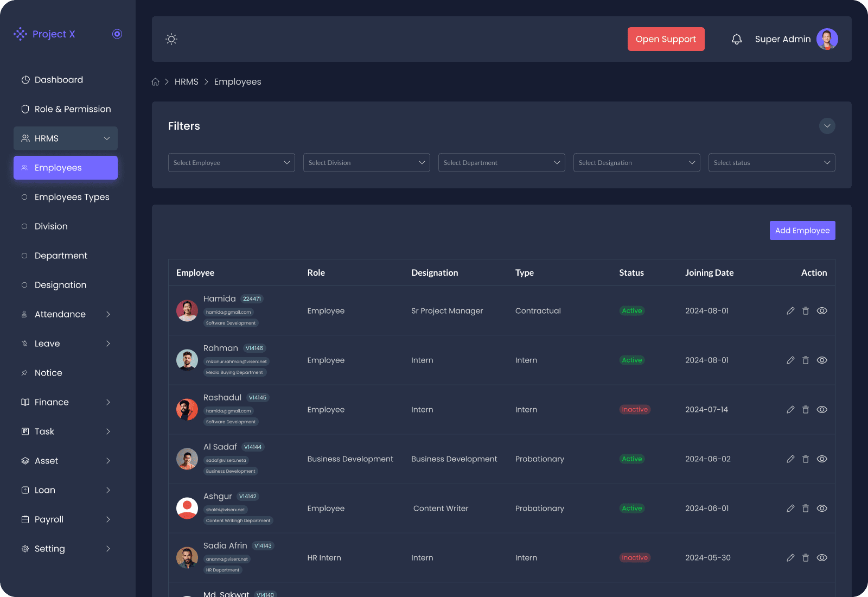Click the Active status badge for Hamida
The image size is (868, 597).
pos(632,311)
